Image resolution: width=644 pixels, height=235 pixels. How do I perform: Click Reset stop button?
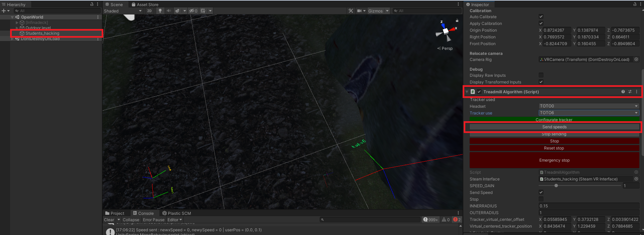pos(554,148)
